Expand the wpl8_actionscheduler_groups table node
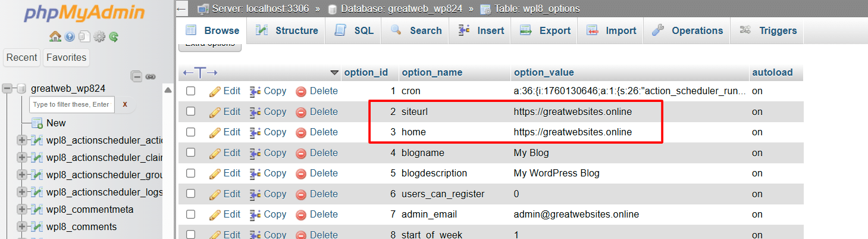Image resolution: width=868 pixels, height=239 pixels. 22,175
